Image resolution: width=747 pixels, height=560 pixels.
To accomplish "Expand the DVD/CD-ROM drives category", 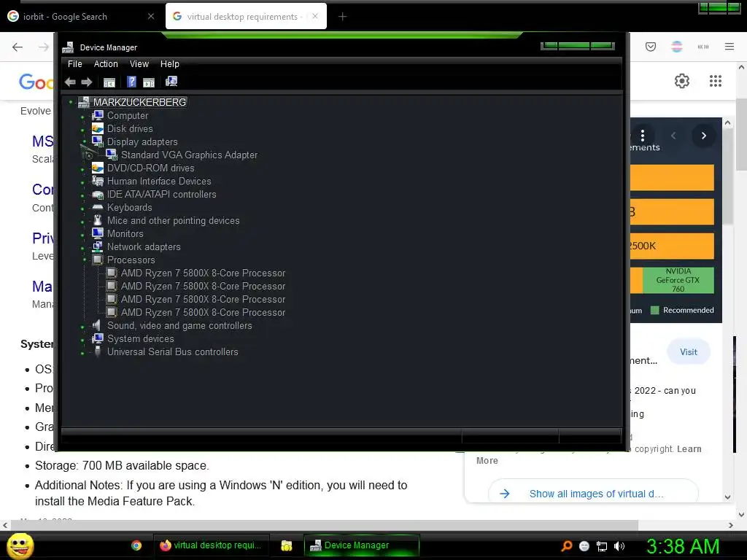I will [x=82, y=169].
